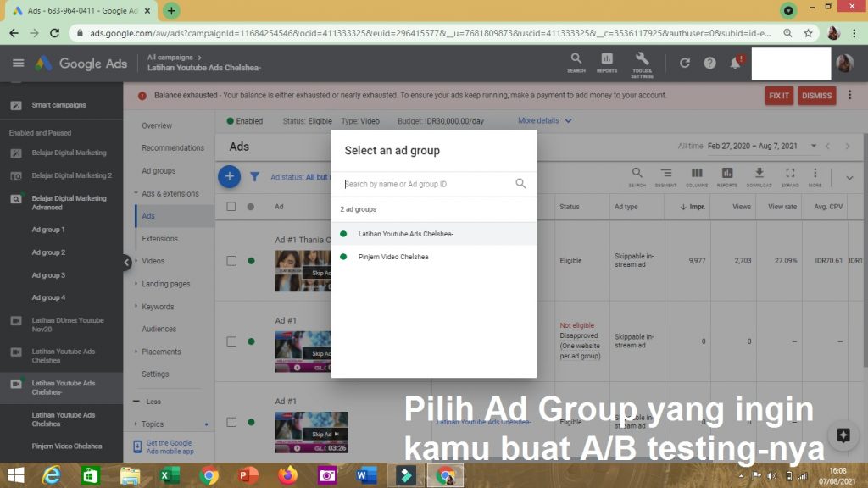
Task: Open Tools & Settings wrench icon
Action: pyautogui.click(x=642, y=62)
